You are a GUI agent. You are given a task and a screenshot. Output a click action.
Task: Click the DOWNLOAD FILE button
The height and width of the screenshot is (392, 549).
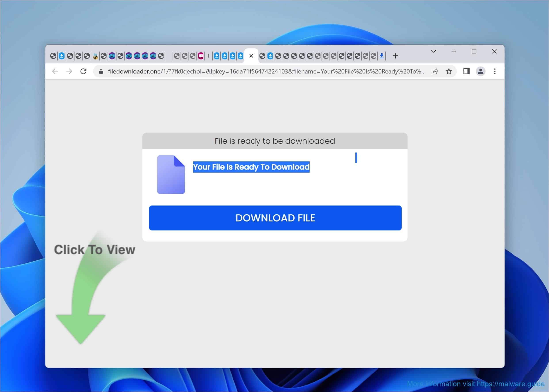tap(275, 218)
